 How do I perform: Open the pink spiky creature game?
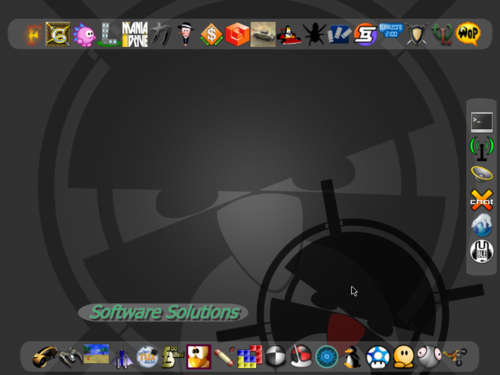click(x=84, y=35)
